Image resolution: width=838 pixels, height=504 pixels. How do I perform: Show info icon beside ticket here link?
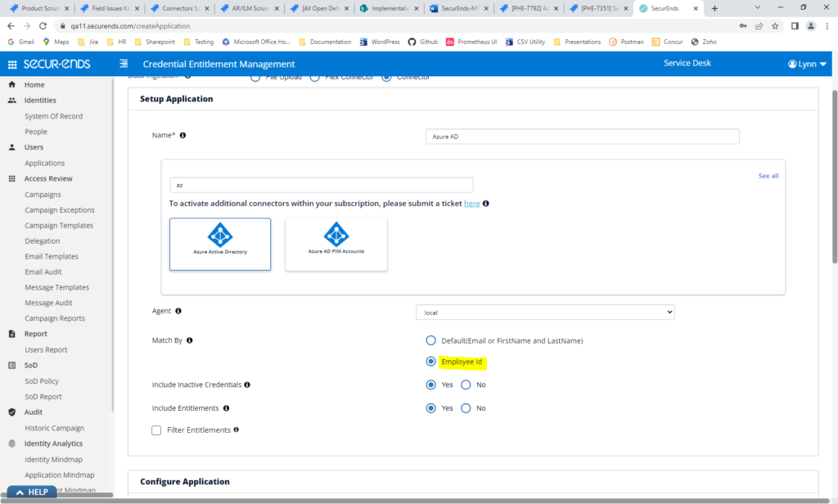[486, 203]
